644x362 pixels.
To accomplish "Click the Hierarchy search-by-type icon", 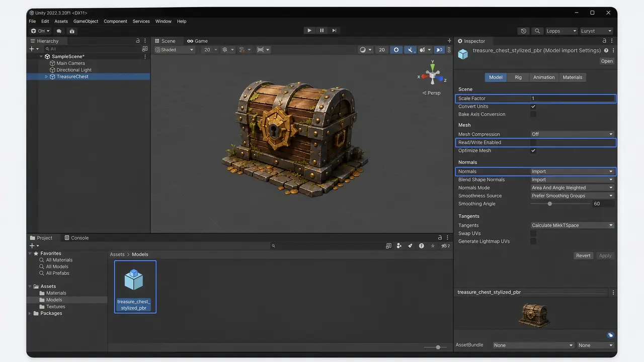I will point(145,49).
